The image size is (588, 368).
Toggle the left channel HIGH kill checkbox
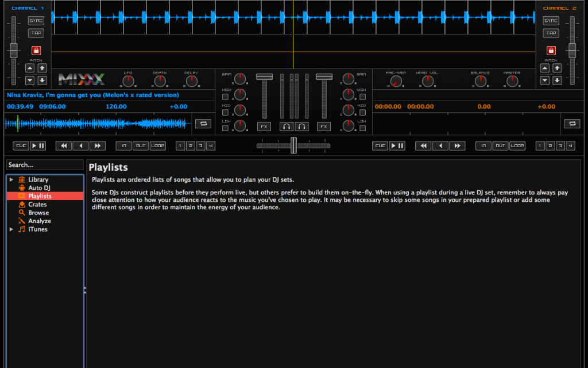pyautogui.click(x=226, y=97)
